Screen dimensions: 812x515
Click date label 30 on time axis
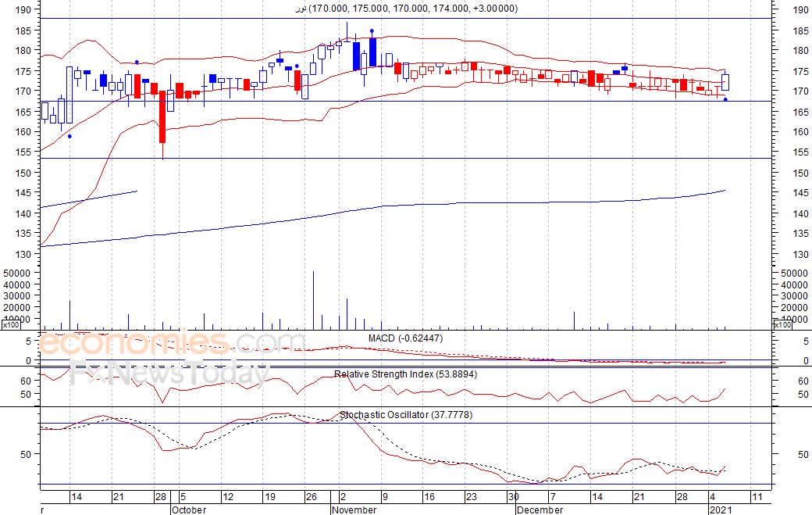tap(513, 497)
